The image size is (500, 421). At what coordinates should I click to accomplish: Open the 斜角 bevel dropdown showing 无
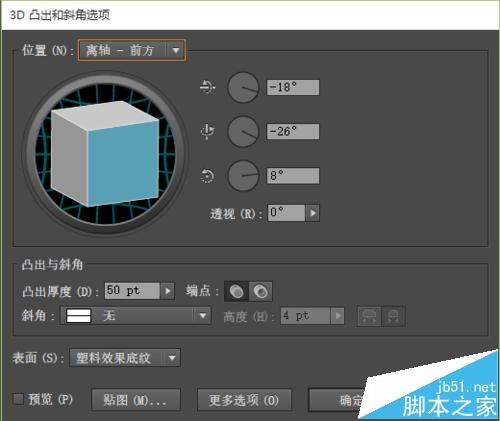136,315
